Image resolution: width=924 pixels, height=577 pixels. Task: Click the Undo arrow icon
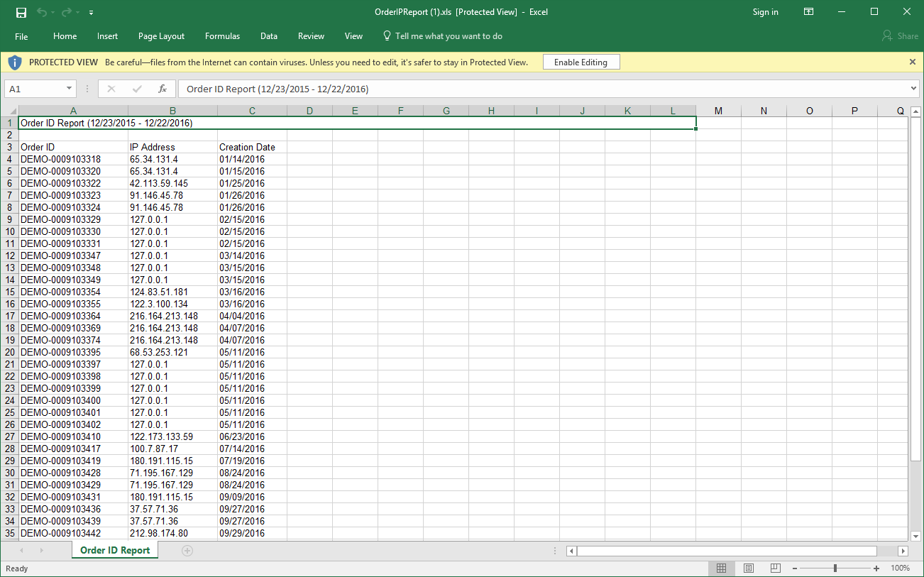(41, 12)
